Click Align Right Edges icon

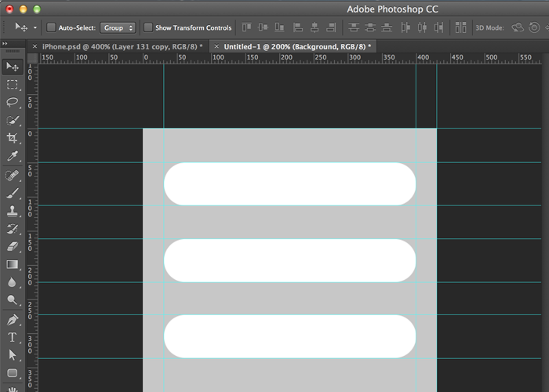pos(331,27)
